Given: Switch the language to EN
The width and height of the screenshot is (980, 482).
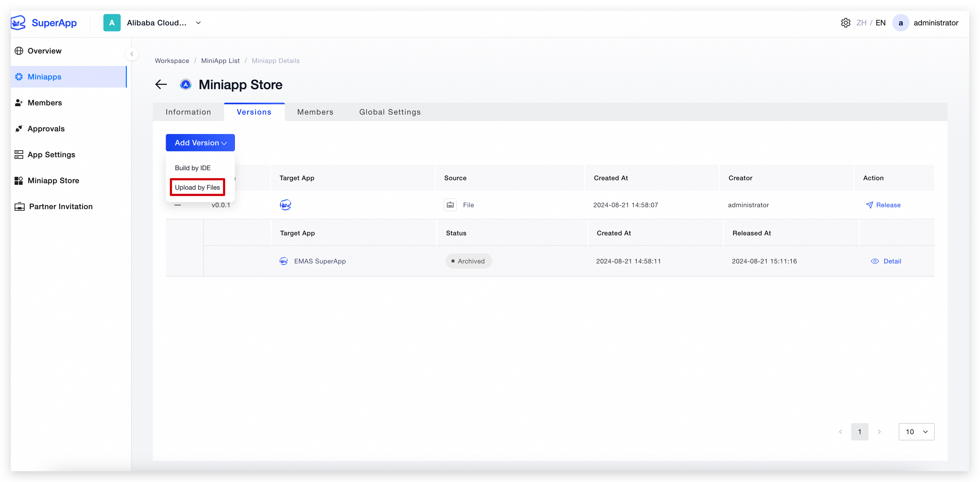Looking at the screenshot, I should (x=880, y=23).
